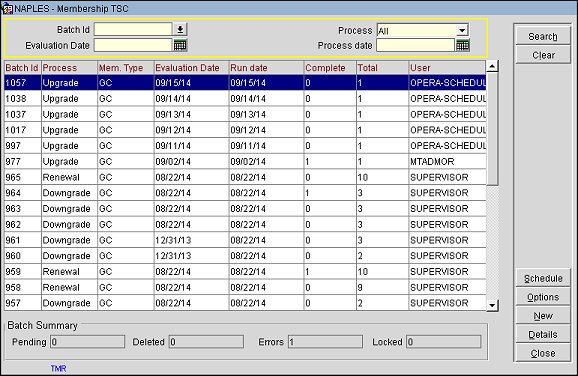Focus the Batch Id input field

[133, 29]
